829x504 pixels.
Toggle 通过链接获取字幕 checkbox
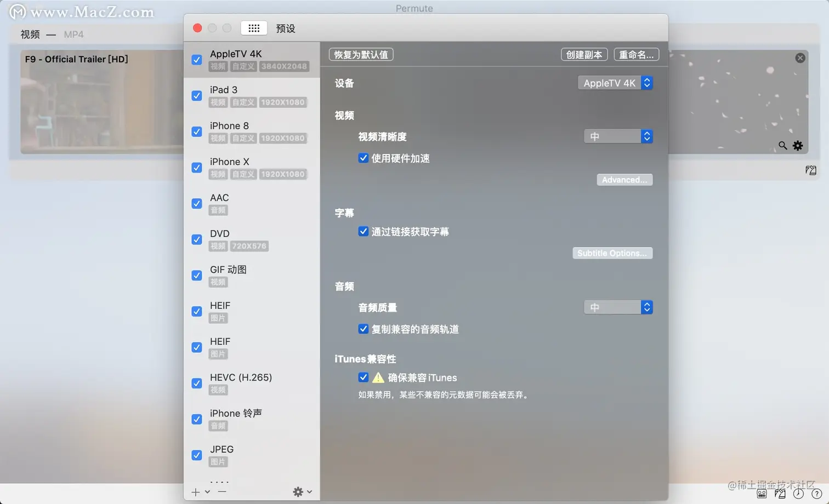(363, 231)
